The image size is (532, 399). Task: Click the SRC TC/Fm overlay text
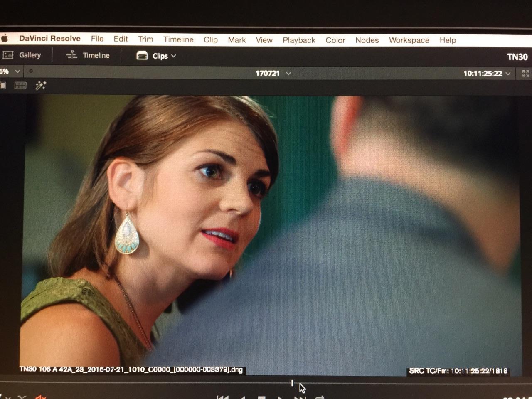click(458, 371)
